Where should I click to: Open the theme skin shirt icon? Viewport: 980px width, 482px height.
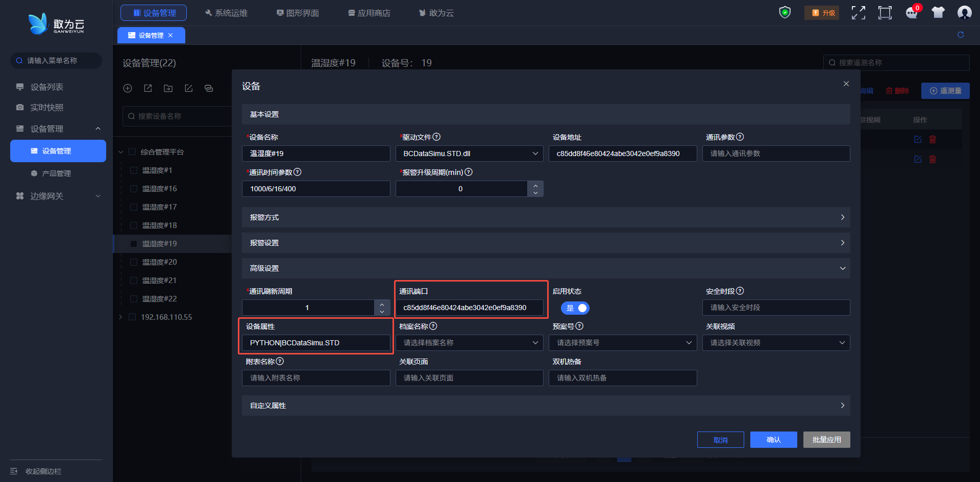938,13
